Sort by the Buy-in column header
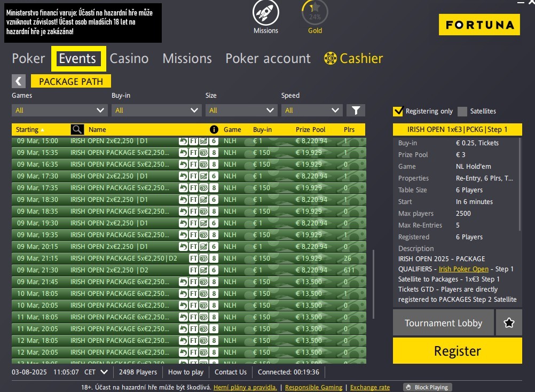The height and width of the screenshot is (392, 535). click(262, 129)
